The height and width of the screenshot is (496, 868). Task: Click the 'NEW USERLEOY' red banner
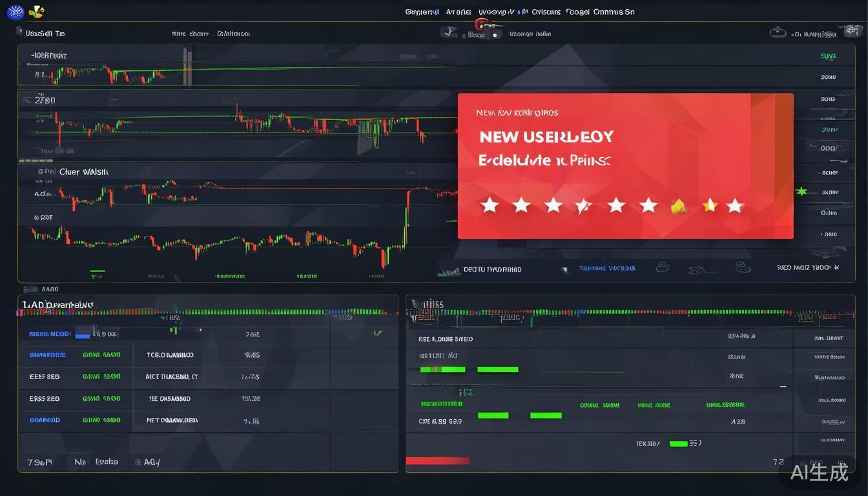[625, 166]
